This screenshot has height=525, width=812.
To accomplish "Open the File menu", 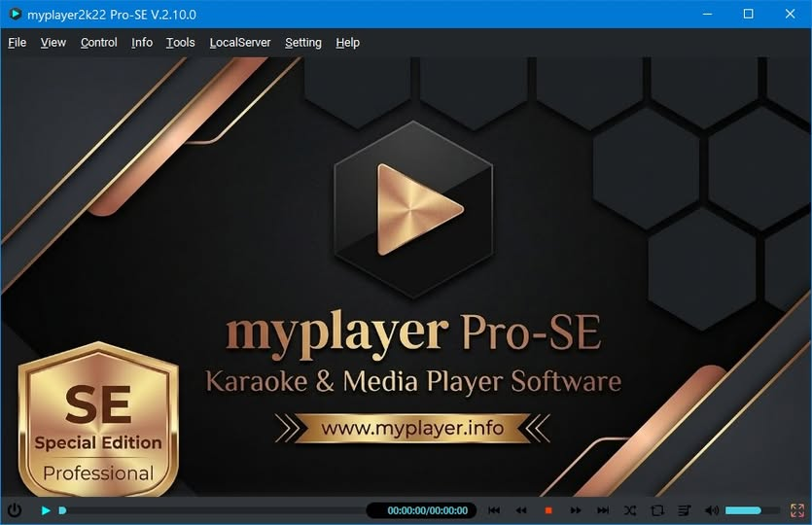I will click(x=18, y=43).
